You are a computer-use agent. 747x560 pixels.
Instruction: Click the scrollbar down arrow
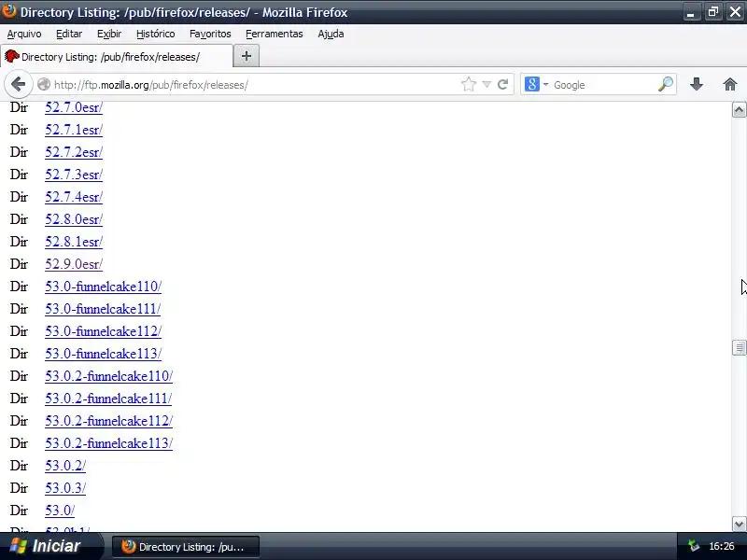pos(739,525)
